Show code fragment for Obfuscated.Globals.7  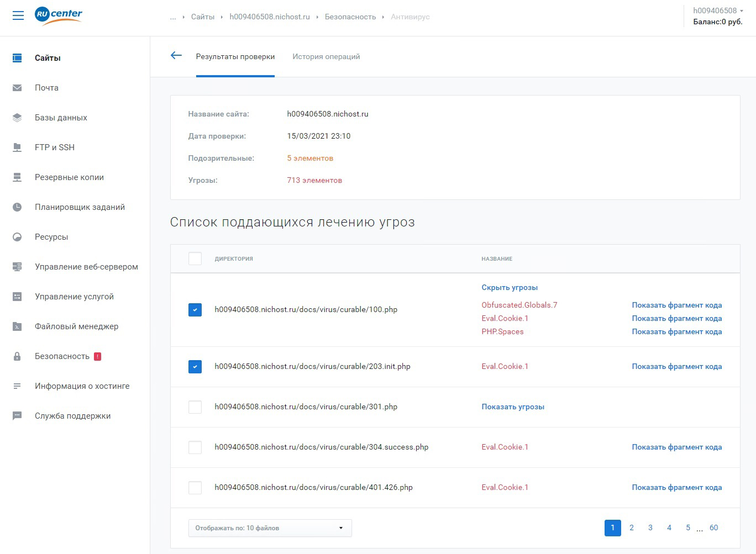(x=677, y=305)
